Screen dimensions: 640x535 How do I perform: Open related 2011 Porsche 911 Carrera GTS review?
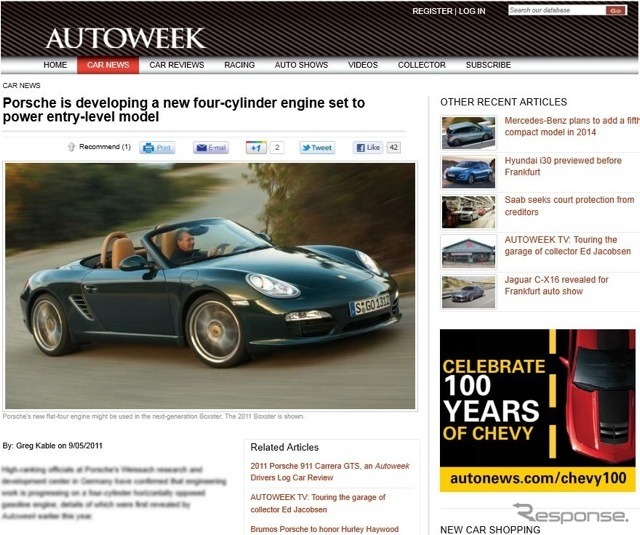[x=330, y=471]
